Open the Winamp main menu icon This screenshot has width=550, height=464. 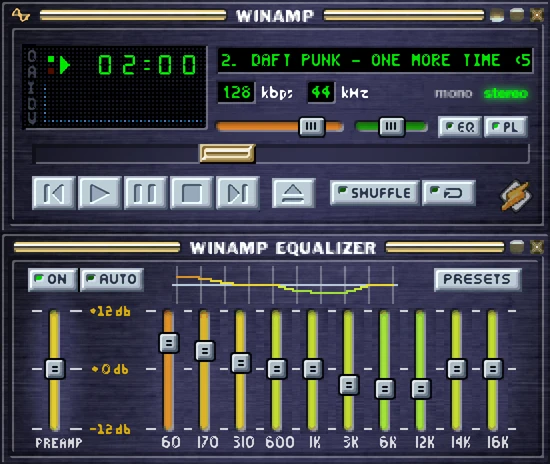[x=21, y=15]
